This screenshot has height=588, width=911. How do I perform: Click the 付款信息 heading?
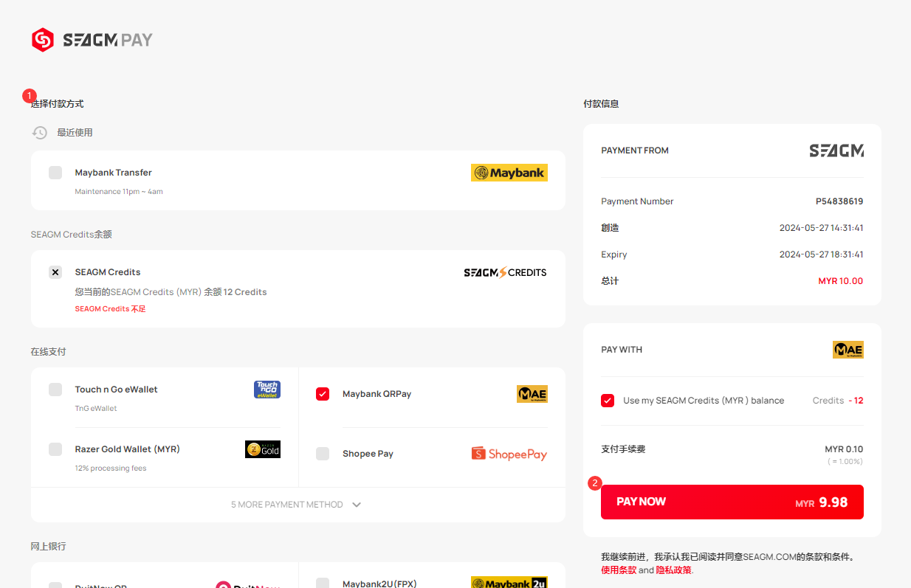point(601,104)
